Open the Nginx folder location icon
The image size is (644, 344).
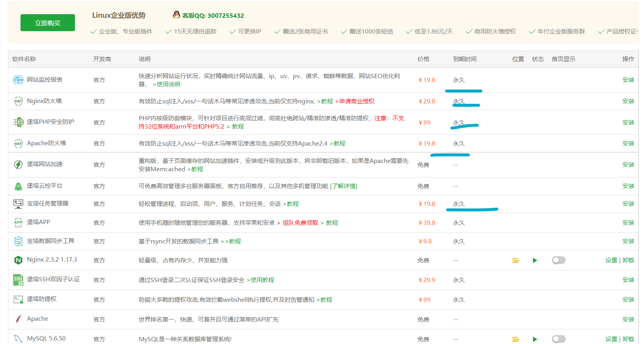click(x=515, y=260)
